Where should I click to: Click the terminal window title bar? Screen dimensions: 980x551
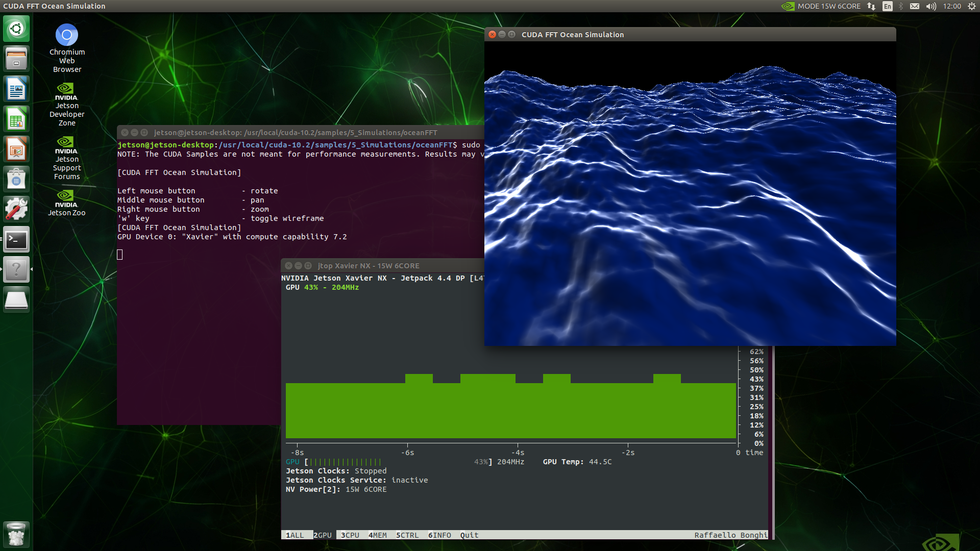click(301, 132)
